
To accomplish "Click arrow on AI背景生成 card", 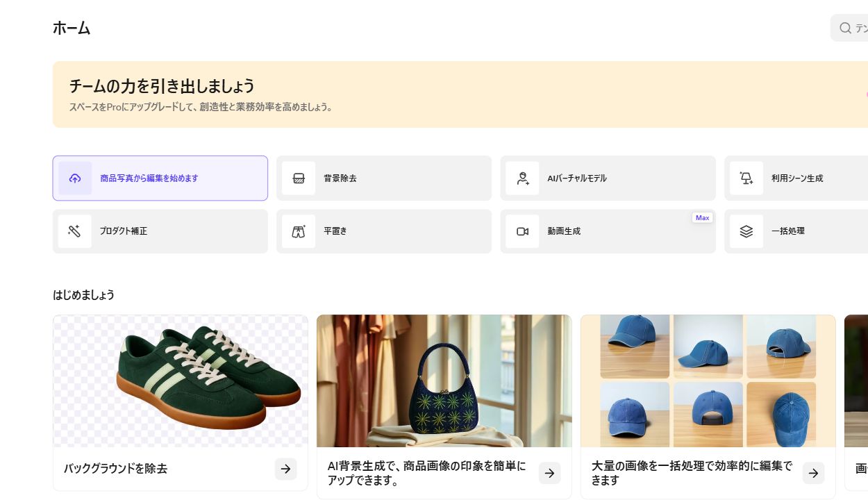I will (549, 473).
